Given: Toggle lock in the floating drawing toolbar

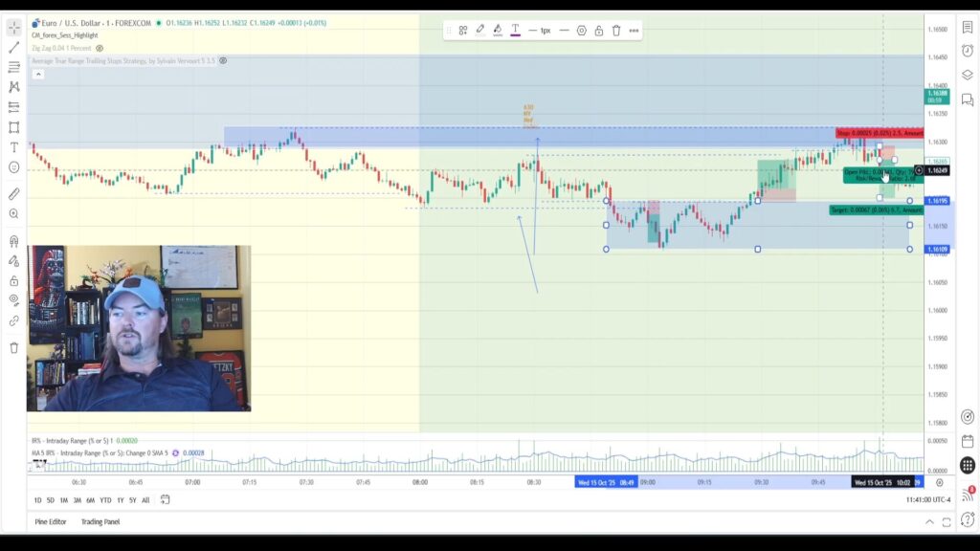Looking at the screenshot, I should pos(598,31).
